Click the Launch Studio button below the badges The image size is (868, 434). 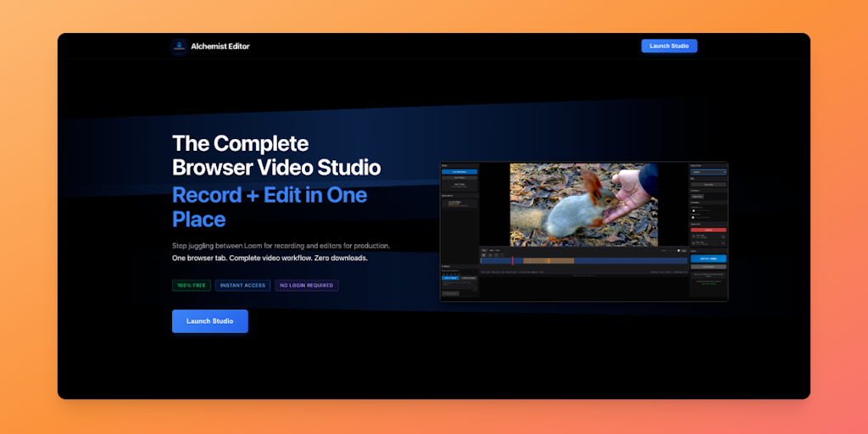point(209,321)
